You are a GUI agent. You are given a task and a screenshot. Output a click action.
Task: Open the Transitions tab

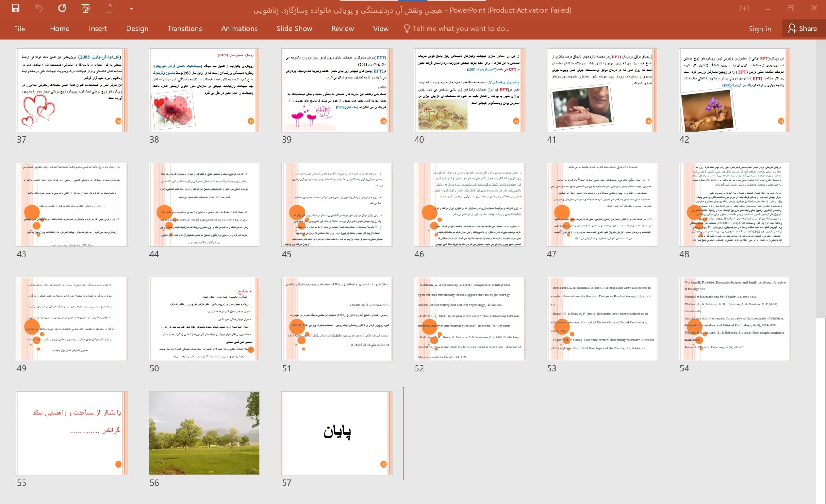(x=185, y=29)
